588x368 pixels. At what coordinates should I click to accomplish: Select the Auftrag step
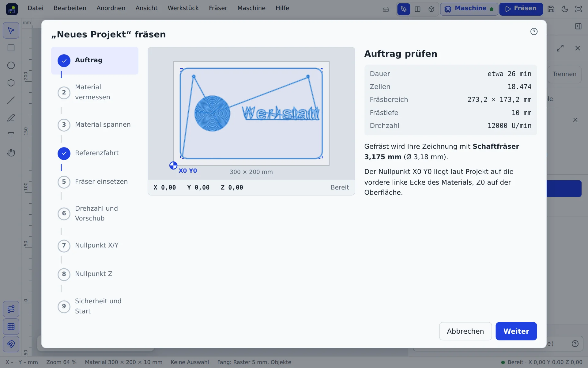point(95,60)
